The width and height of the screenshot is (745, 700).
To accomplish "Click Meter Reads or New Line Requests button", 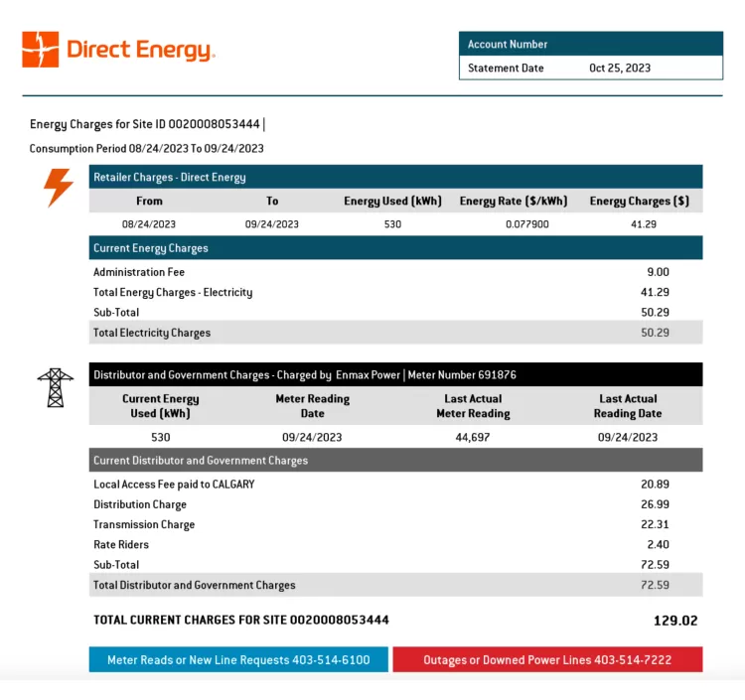I will point(238,660).
